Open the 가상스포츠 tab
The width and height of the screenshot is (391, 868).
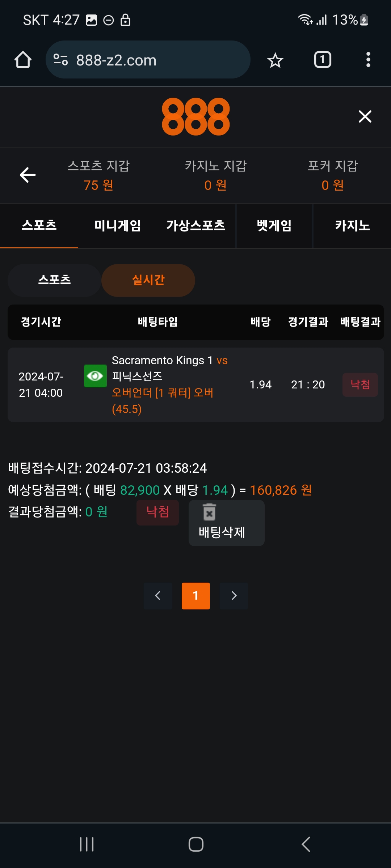[x=195, y=226]
